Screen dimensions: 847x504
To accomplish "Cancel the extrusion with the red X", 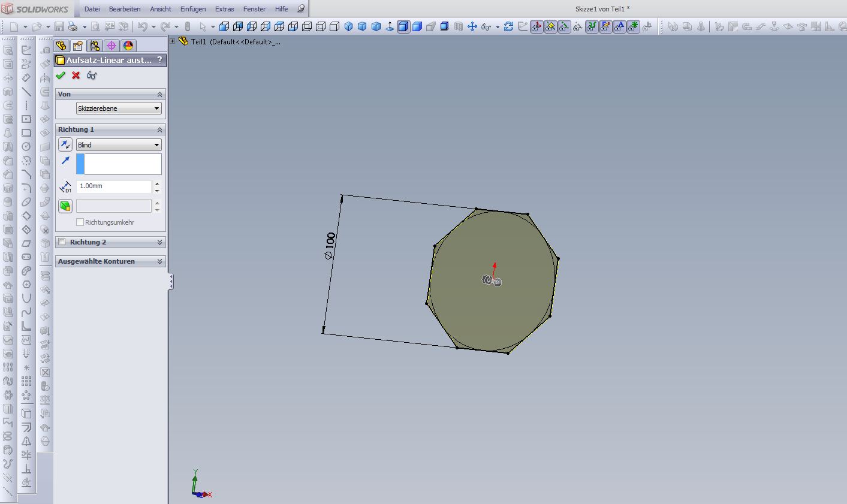I will pyautogui.click(x=76, y=75).
